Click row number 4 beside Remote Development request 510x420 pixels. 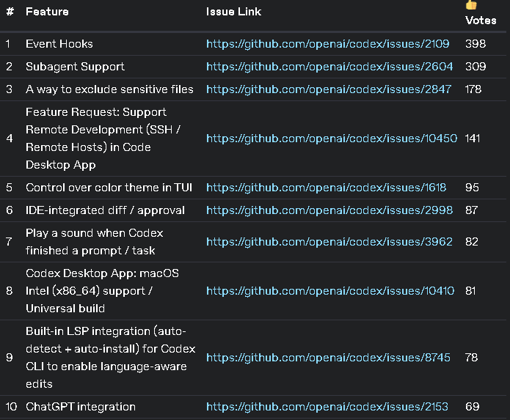(x=10, y=139)
